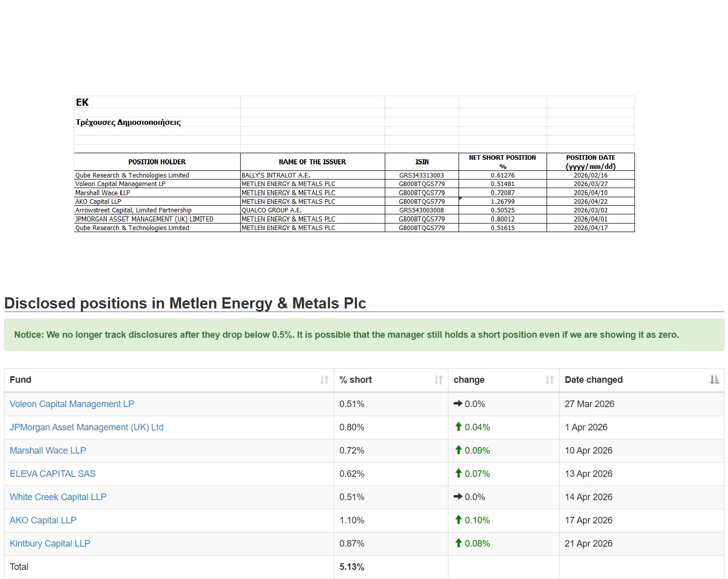
Task: Open Voleon Capital Management LP link
Action: [72, 404]
